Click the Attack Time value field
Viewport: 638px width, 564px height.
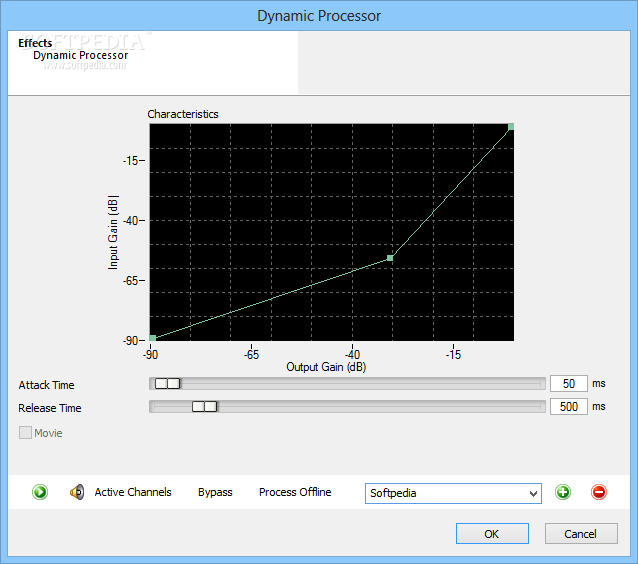(x=568, y=383)
